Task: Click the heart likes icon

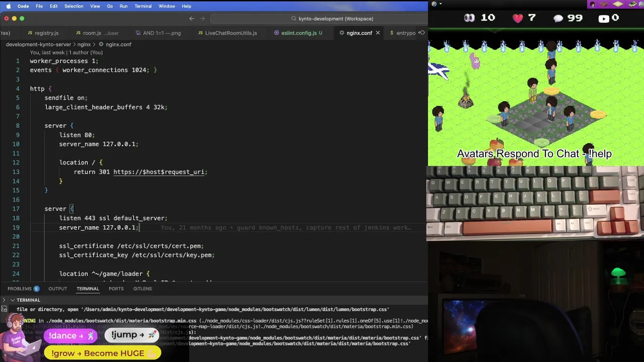Action: tap(518, 18)
